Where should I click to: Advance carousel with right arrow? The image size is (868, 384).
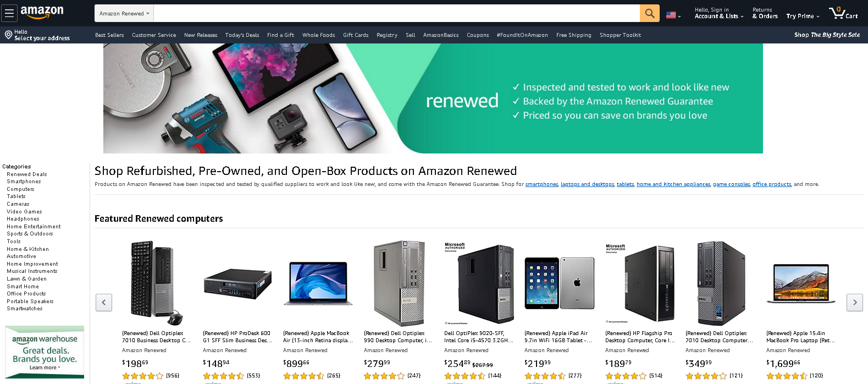coord(854,303)
